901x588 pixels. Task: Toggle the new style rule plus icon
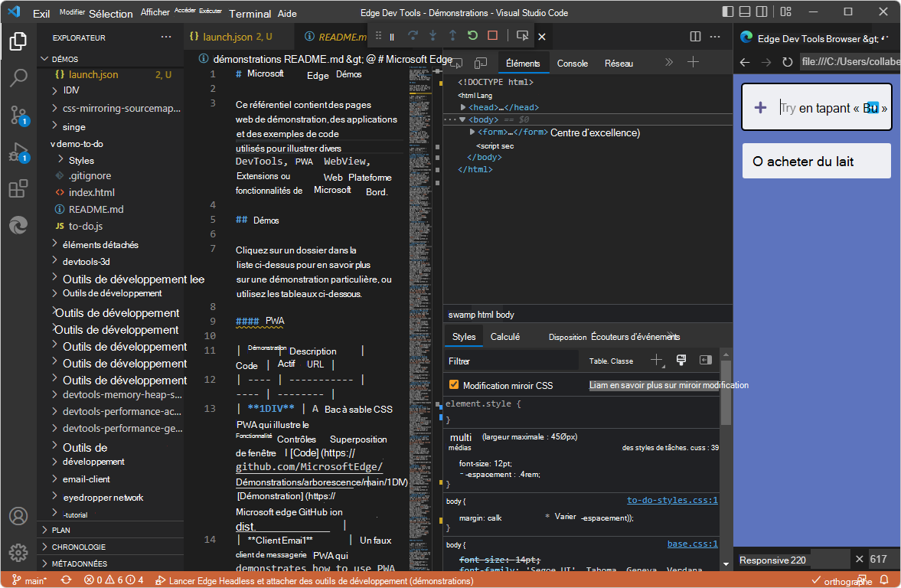tap(655, 360)
